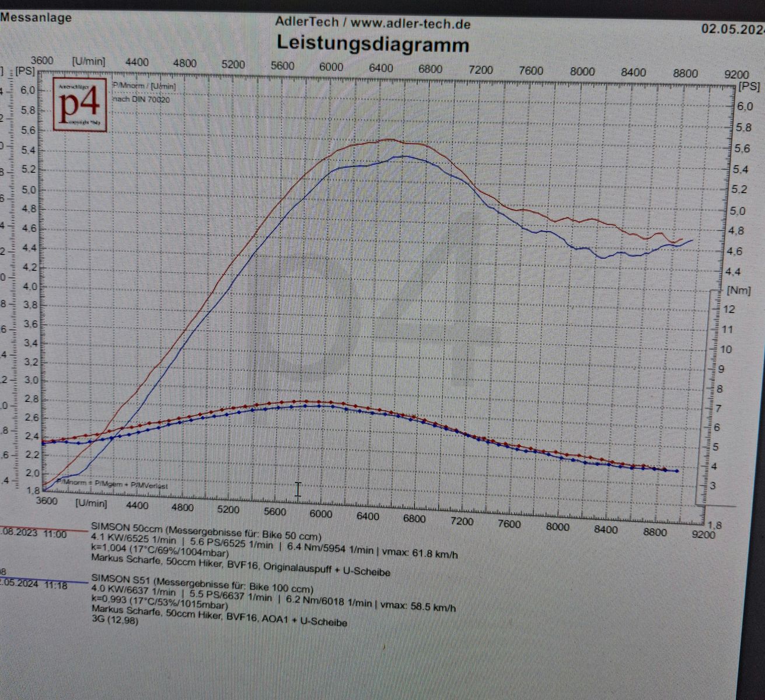Click the date 02.05.2024 in the header
The width and height of the screenshot is (765, 700).
coord(732,29)
